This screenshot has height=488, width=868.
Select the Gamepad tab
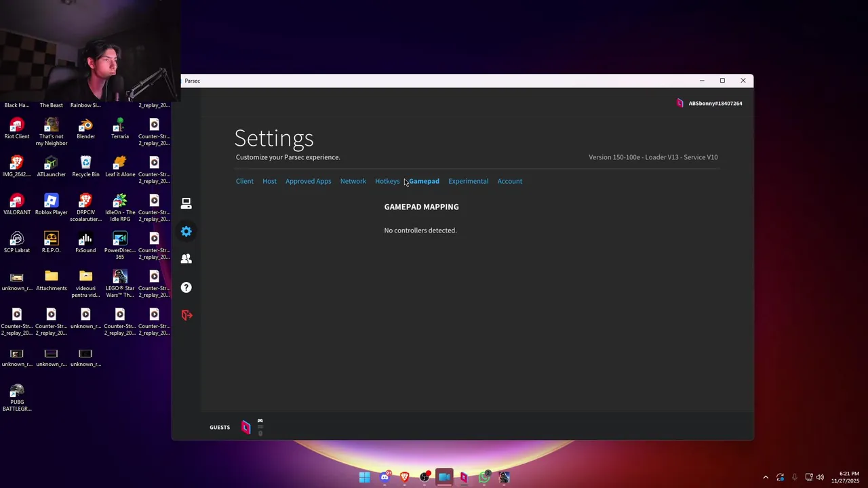click(425, 181)
